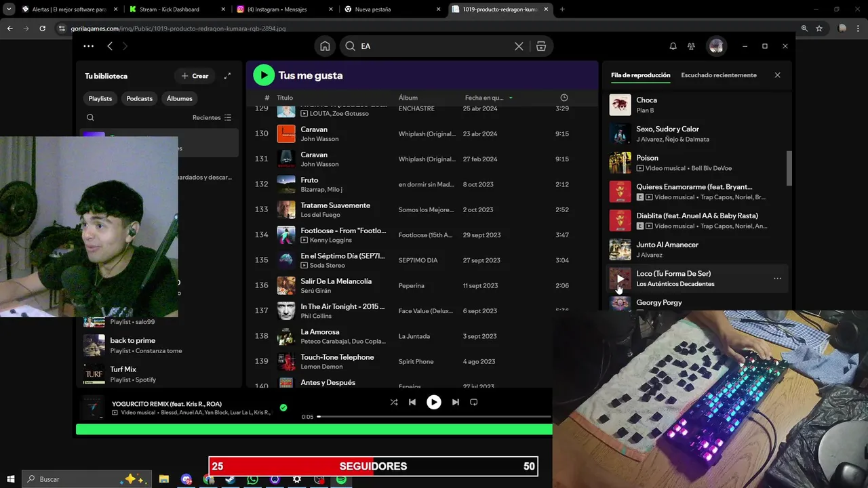Click now-playing YOGURCITO REMIX cover art
Viewport: 868px width, 488px height.
93,407
